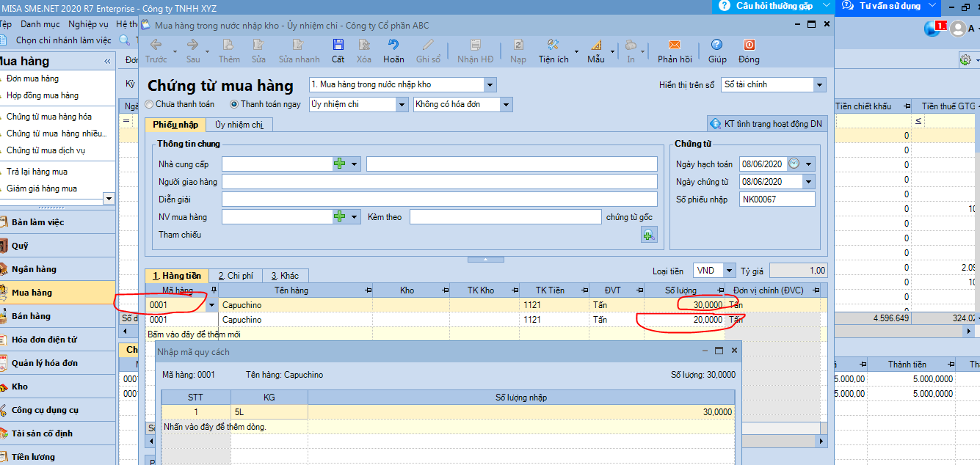Open the Quỹ module in sidebar

tap(57, 246)
